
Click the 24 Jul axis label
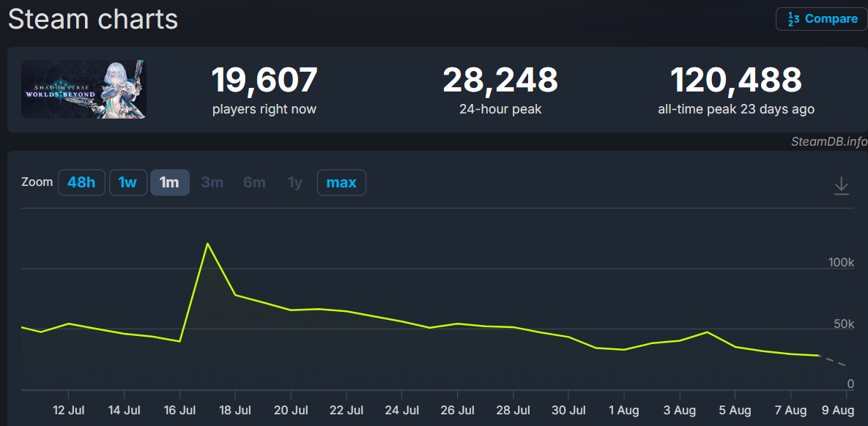(402, 411)
